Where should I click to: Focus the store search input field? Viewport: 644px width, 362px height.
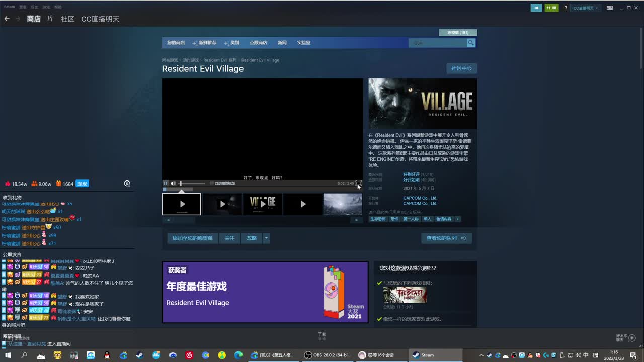[438, 43]
